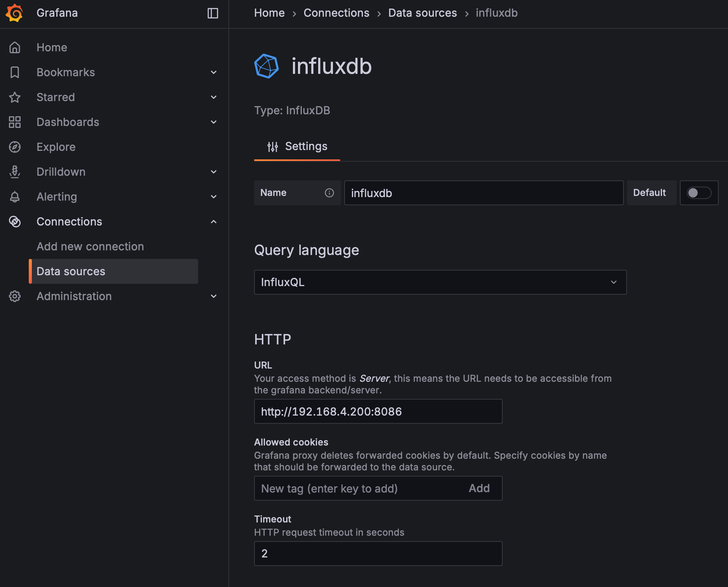Click the Dashboards grid icon

15,122
